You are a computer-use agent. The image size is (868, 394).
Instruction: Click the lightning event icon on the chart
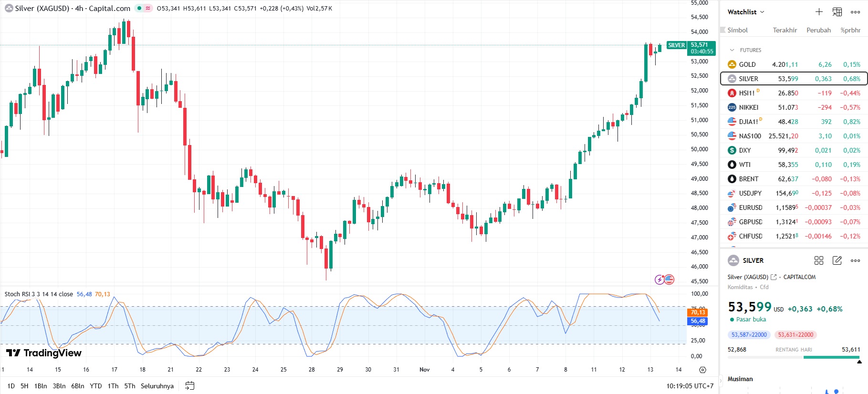click(x=659, y=280)
